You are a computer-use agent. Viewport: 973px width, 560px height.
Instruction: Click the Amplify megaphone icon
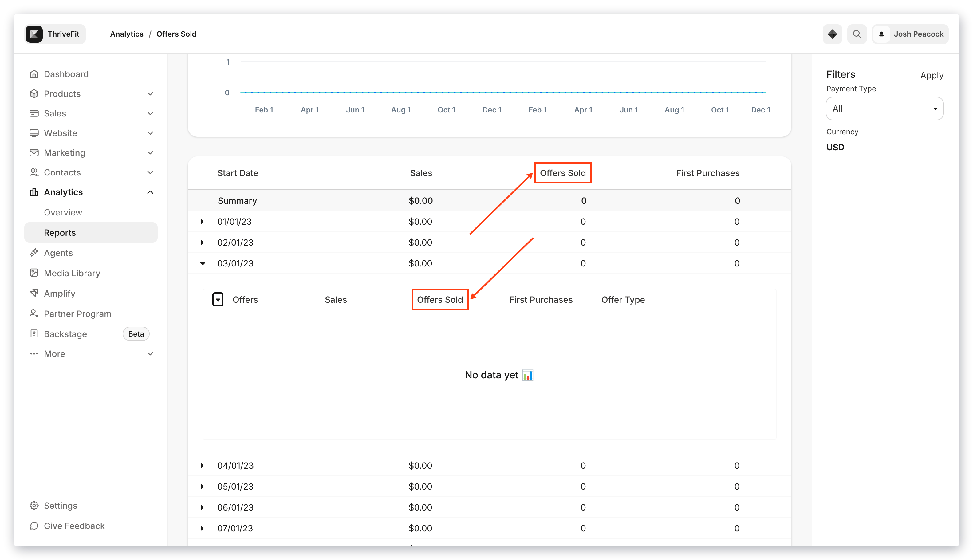[34, 293]
